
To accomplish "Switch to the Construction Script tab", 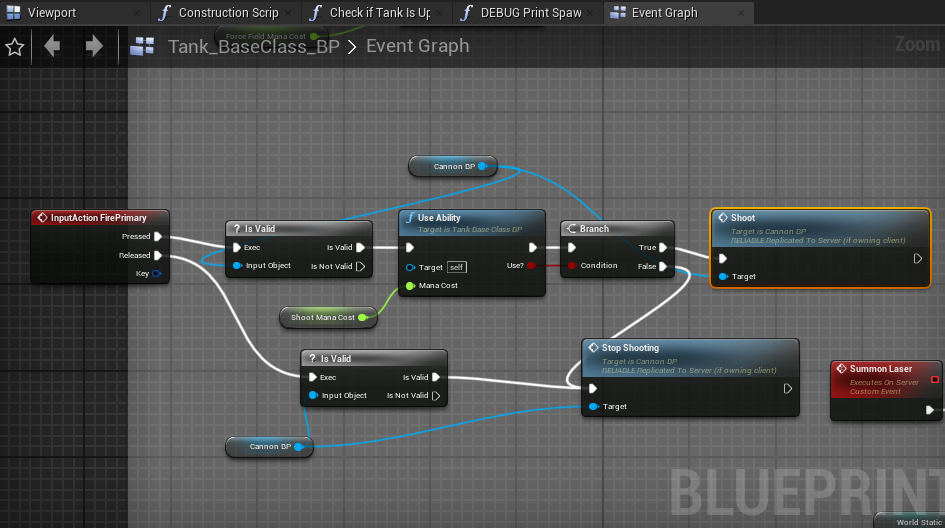I will click(x=227, y=13).
